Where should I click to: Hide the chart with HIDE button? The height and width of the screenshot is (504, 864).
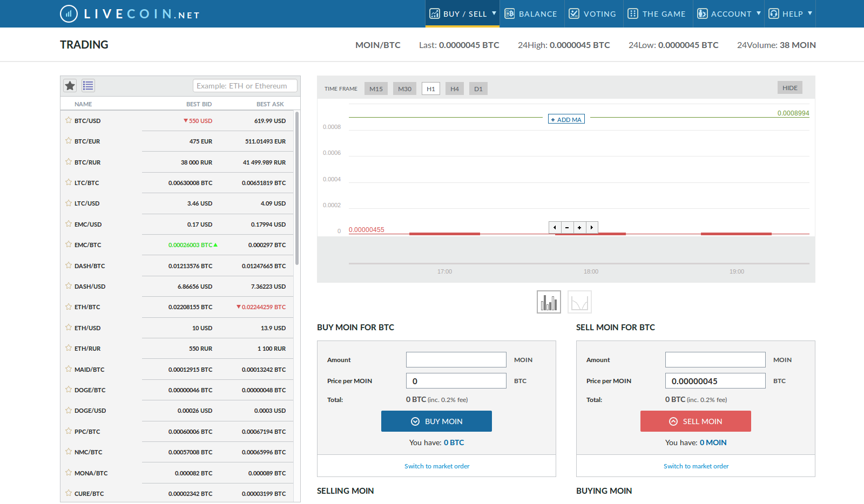click(790, 87)
